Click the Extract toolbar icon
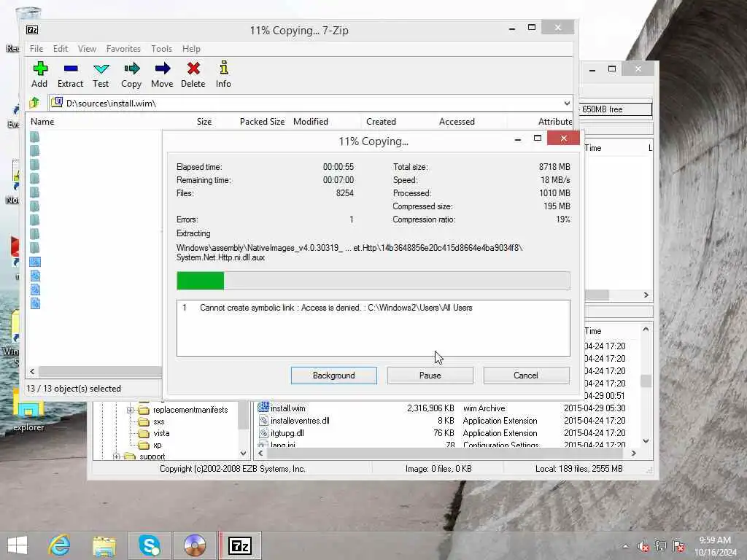 pos(71,69)
